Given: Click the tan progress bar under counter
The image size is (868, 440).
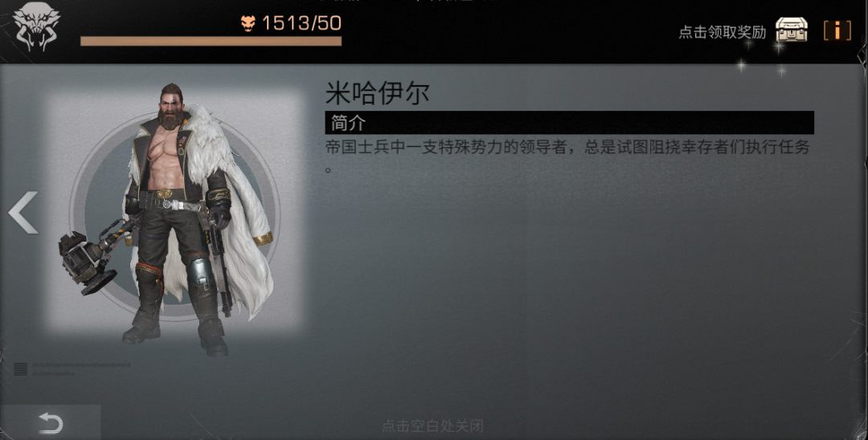Looking at the screenshot, I should 211,41.
